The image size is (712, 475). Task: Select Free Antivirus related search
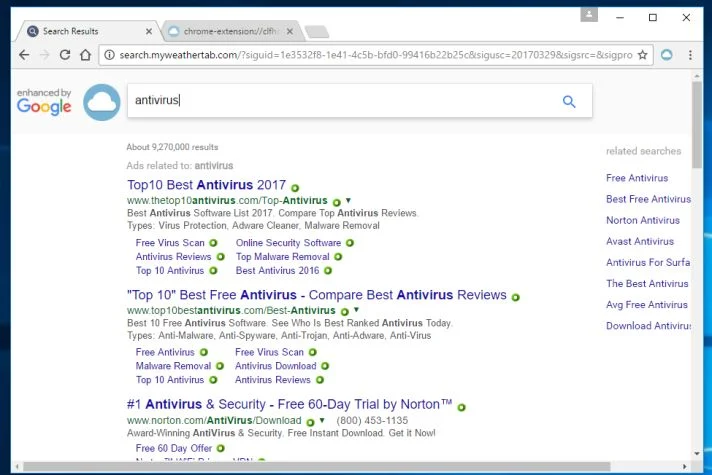tap(637, 178)
